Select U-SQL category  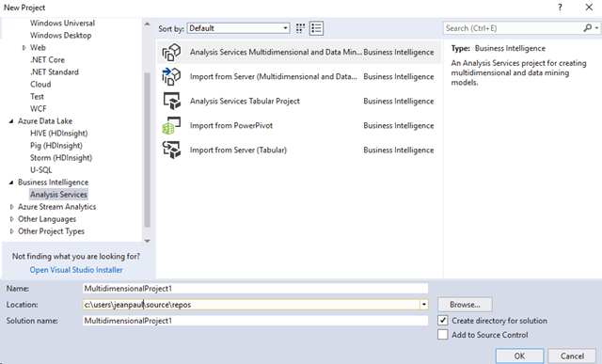pos(41,170)
